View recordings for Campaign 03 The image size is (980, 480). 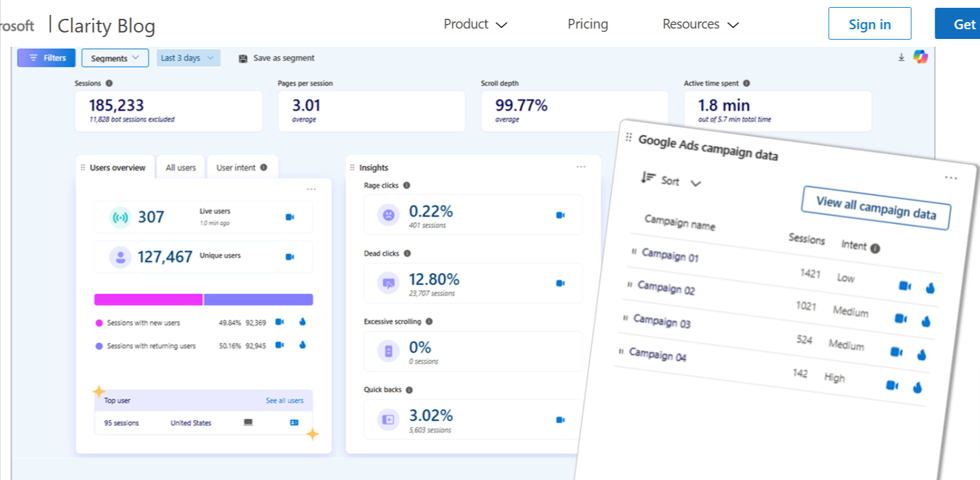[x=896, y=352]
